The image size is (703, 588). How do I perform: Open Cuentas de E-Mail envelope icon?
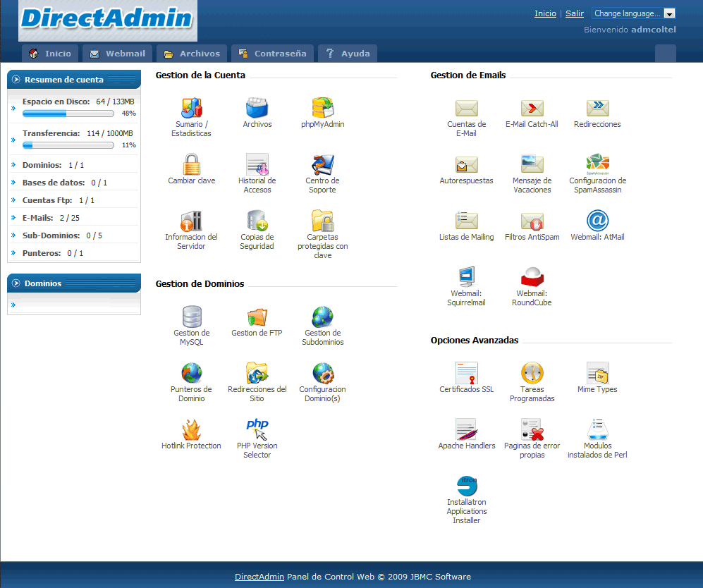466,108
